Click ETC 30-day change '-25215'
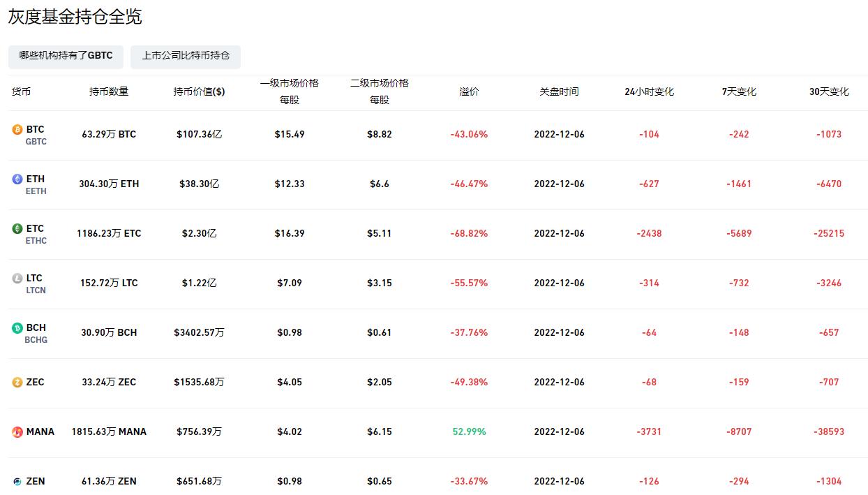 pyautogui.click(x=829, y=233)
